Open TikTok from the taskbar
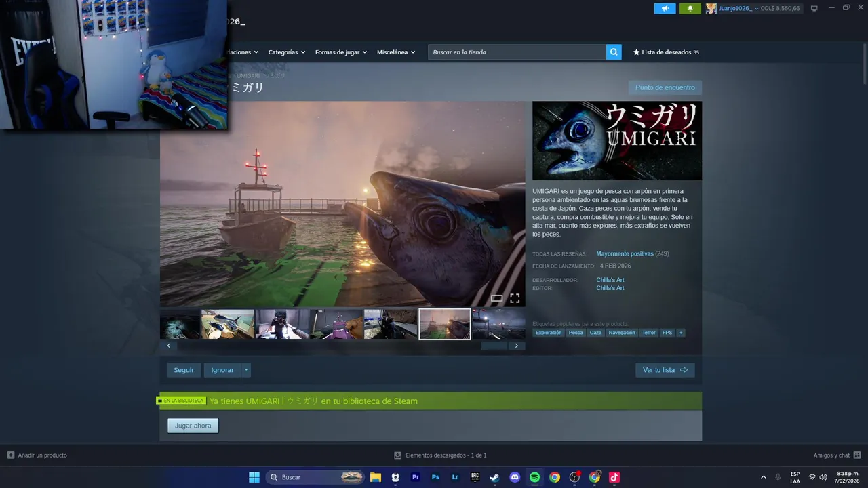868x488 pixels. 614,477
